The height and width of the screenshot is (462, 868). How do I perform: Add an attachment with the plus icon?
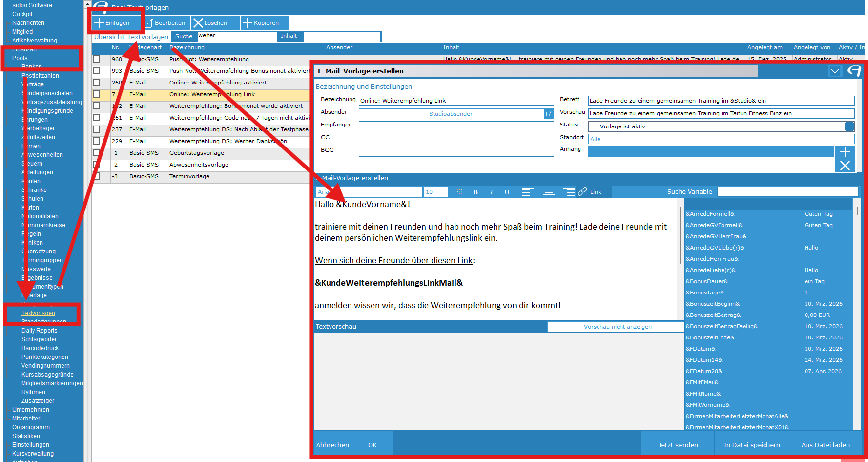(x=845, y=152)
